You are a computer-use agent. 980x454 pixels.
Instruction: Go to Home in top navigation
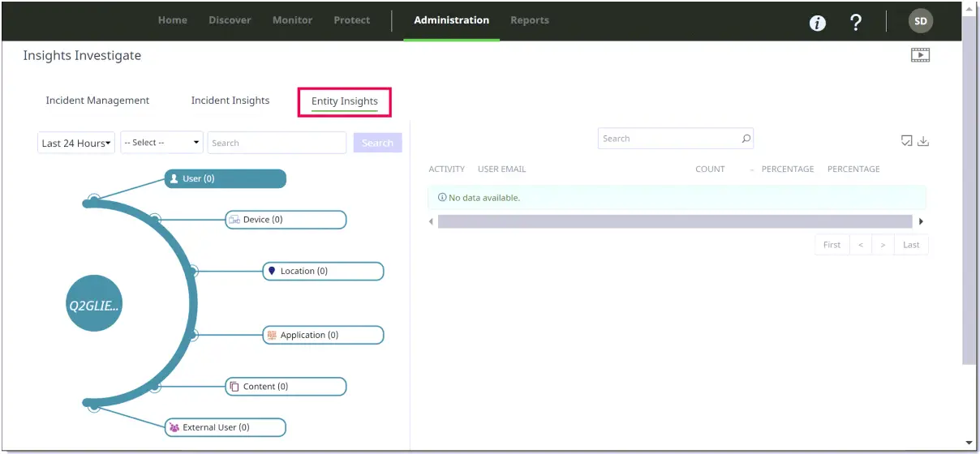tap(173, 20)
